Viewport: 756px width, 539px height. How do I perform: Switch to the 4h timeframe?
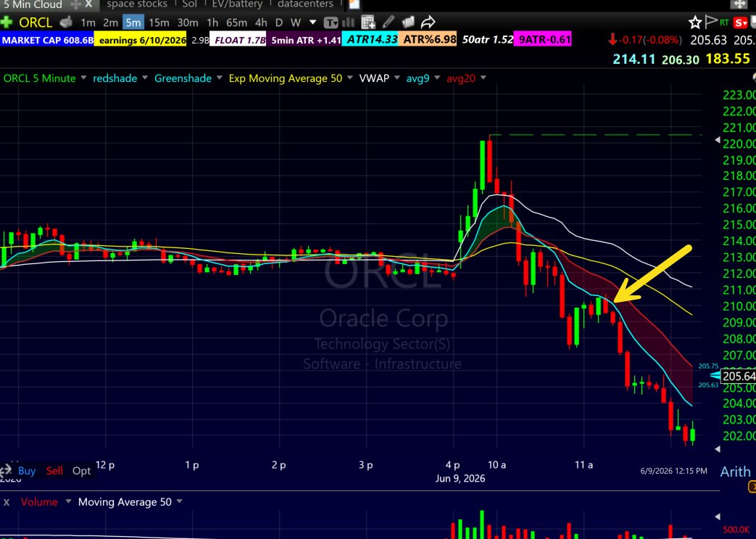(261, 22)
